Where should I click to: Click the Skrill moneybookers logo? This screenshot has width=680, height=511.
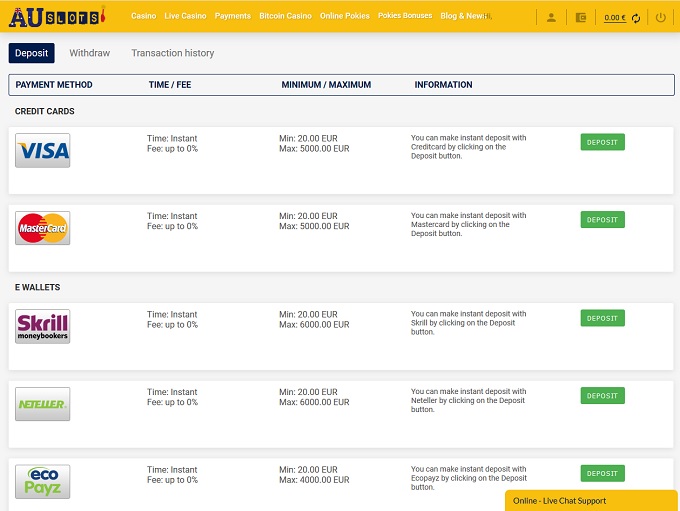[x=43, y=326]
